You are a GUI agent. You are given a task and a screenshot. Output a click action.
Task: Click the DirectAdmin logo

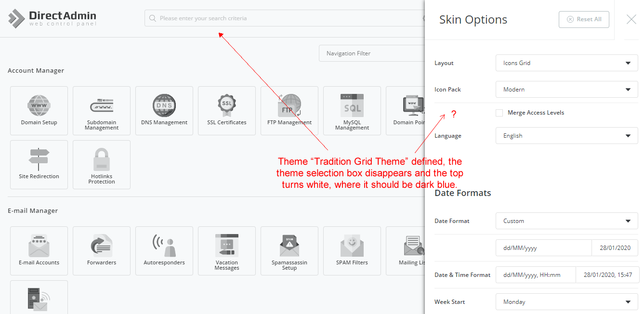click(x=53, y=18)
